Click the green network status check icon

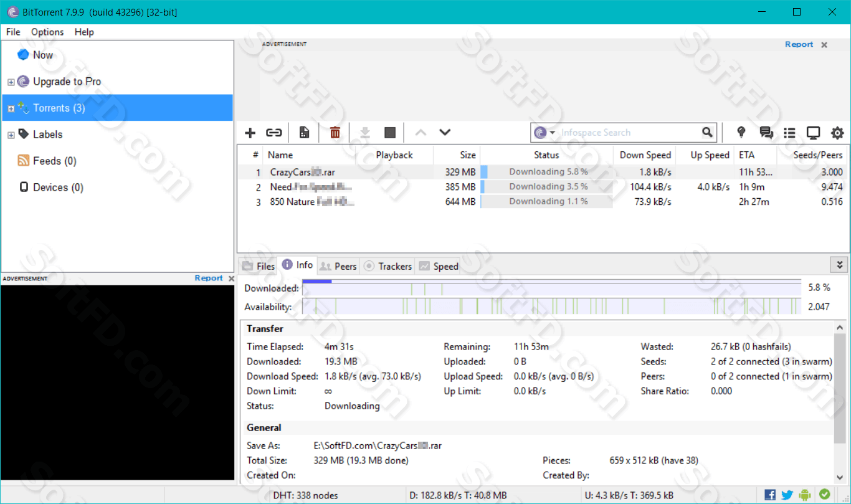pyautogui.click(x=824, y=494)
